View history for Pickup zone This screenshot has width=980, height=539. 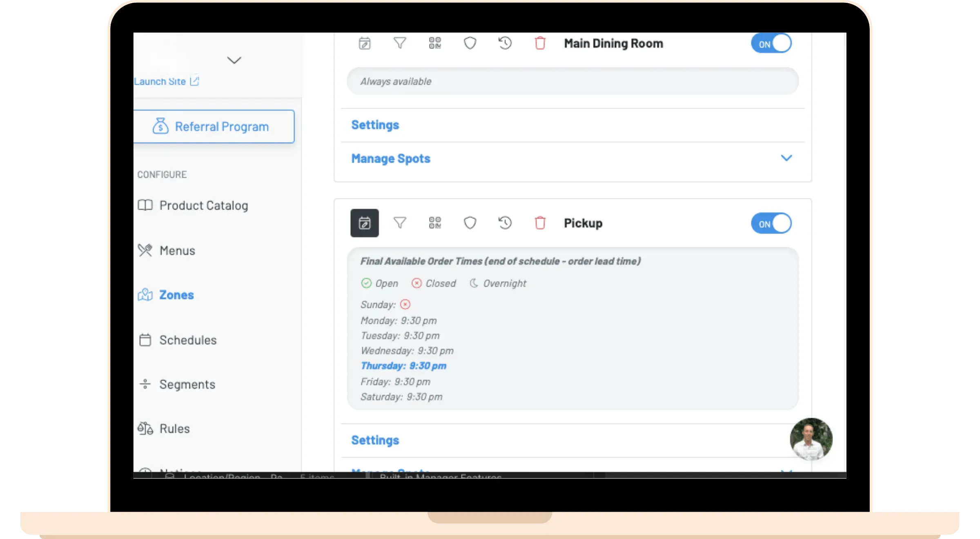click(505, 223)
